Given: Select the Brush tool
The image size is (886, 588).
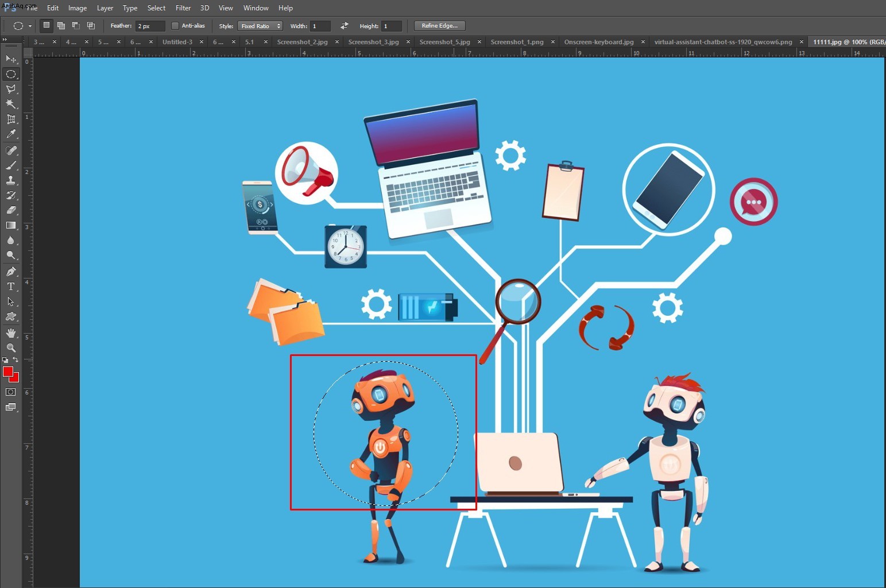Looking at the screenshot, I should pyautogui.click(x=11, y=165).
